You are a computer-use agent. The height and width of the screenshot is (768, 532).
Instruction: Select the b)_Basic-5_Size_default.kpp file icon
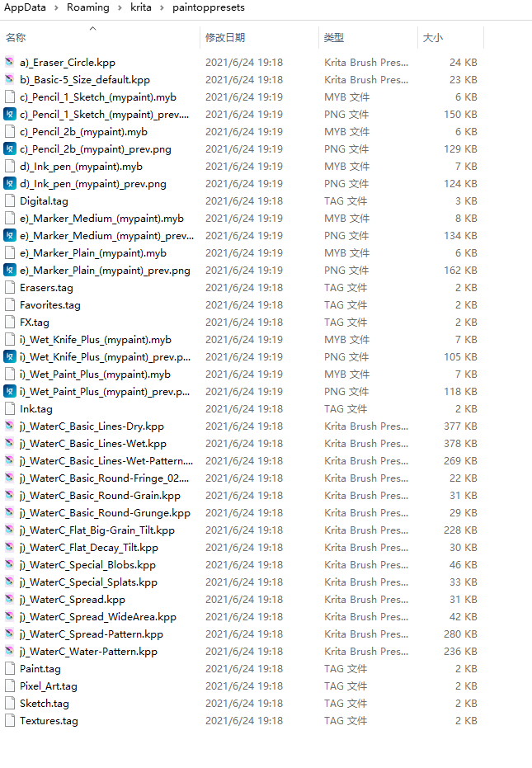tap(9, 79)
